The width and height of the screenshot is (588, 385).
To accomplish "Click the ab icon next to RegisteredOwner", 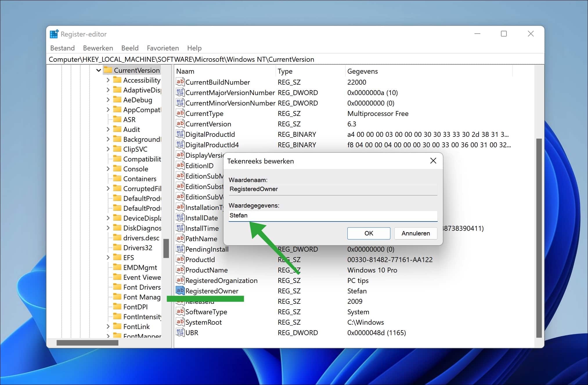I will pyautogui.click(x=180, y=291).
